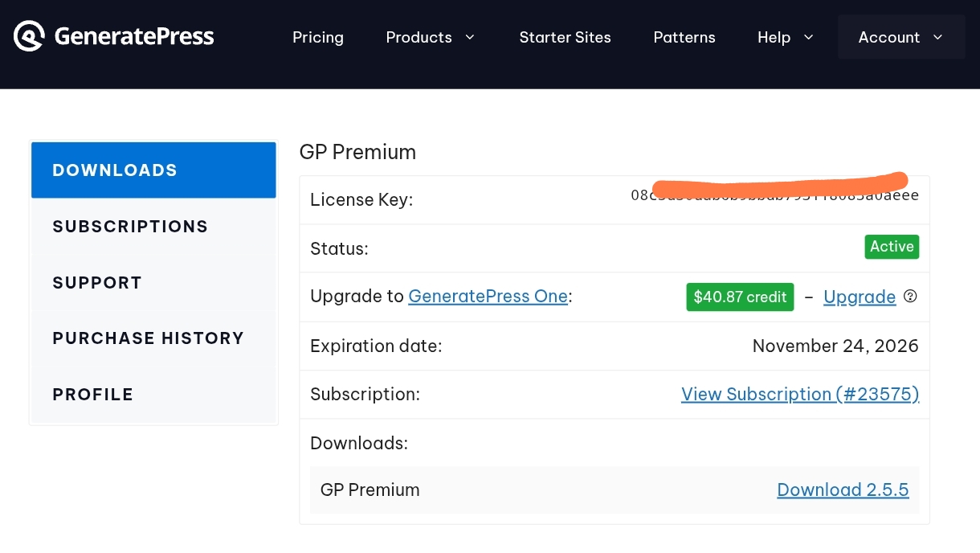Select the Downloads sidebar item
This screenshot has height=553, width=980.
coord(114,170)
